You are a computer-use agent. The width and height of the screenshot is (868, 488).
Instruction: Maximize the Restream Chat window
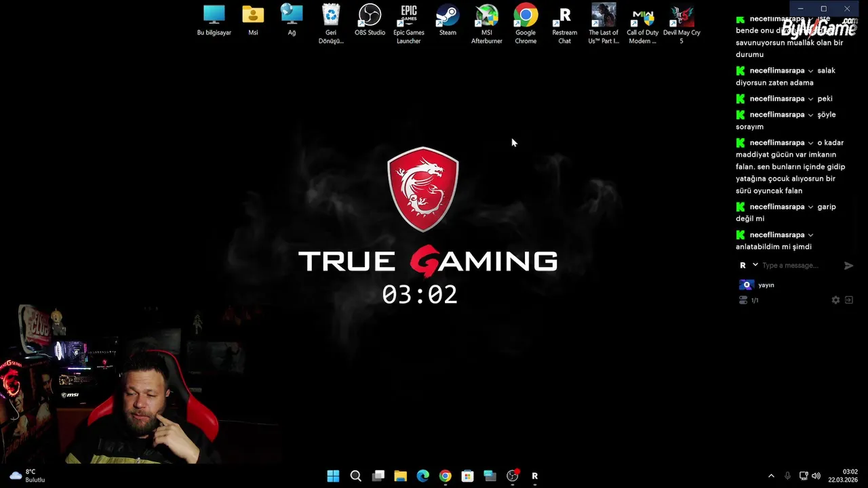823,9
